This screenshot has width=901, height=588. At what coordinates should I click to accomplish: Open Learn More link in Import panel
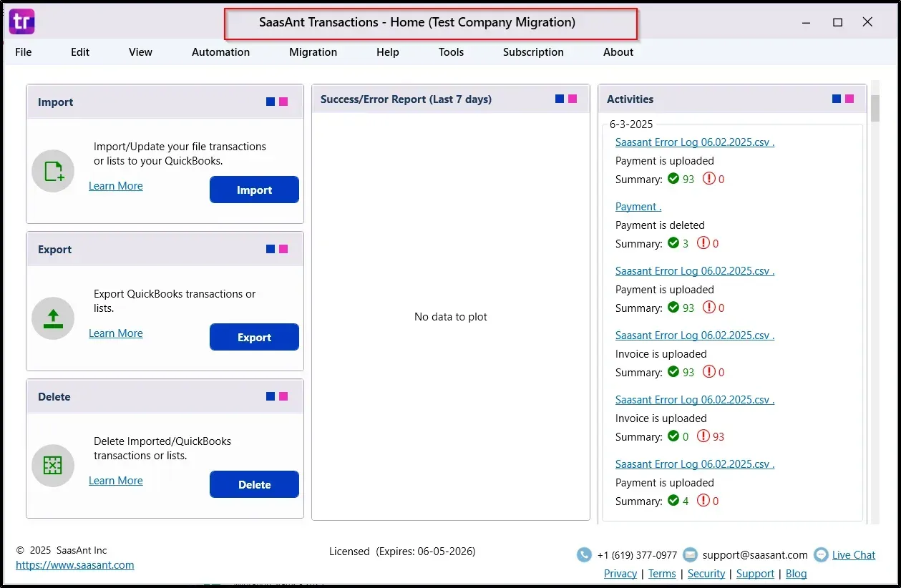[116, 186]
